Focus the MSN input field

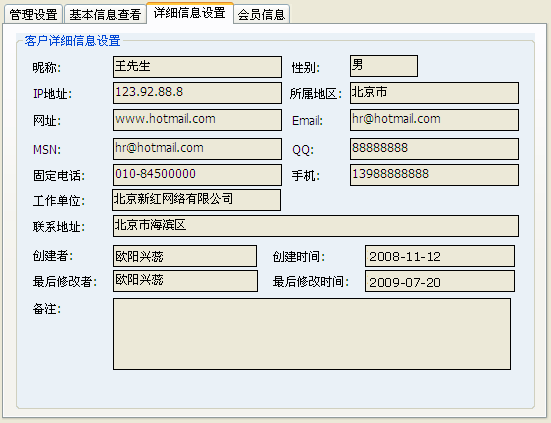tap(197, 149)
